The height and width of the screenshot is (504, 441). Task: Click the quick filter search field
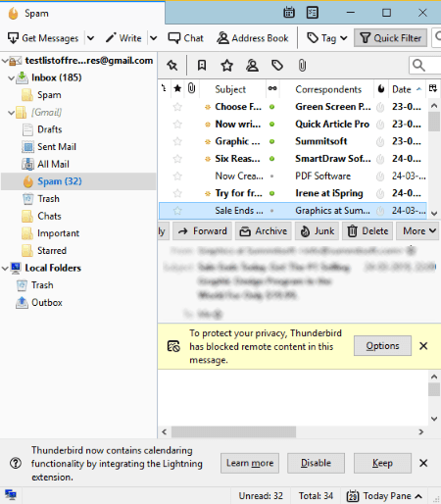point(424,66)
